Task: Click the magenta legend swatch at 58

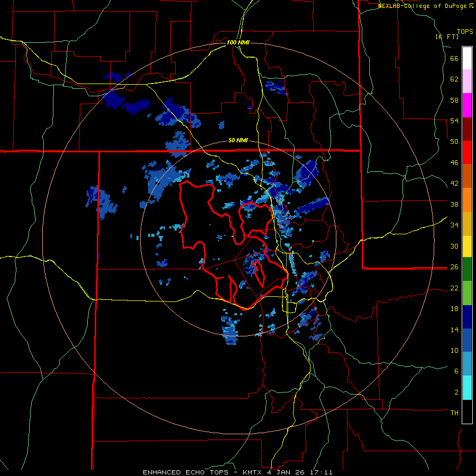Action: (467, 105)
